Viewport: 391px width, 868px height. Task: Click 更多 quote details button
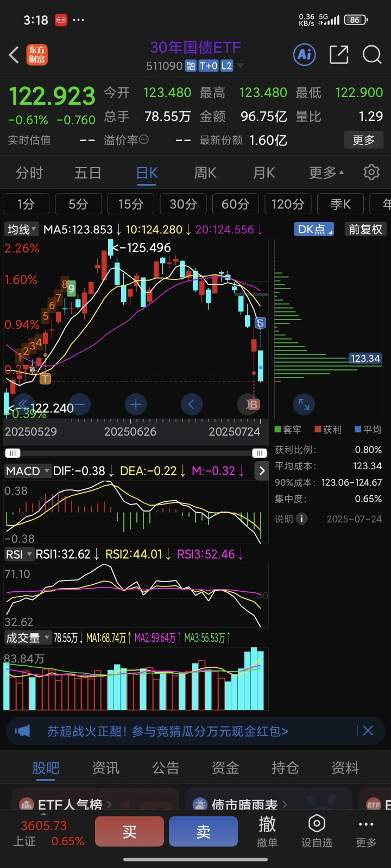tap(364, 140)
